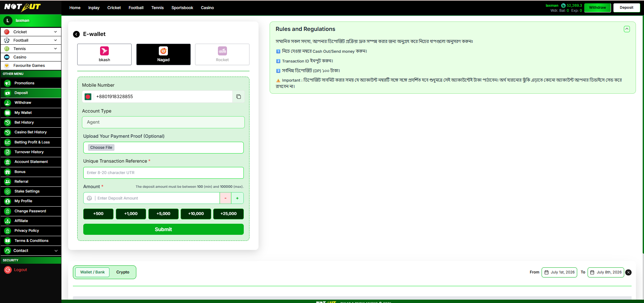Screen dimensions: 644x303
Task: Open Favourite Games in the sidebar
Action: 31,66
